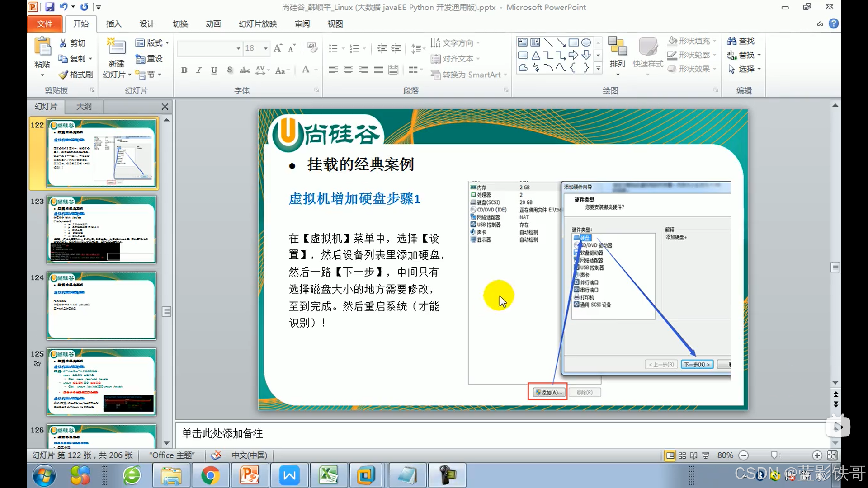The image size is (868, 488).
Task: Click the Reset (重设) slide button
Action: click(x=149, y=59)
